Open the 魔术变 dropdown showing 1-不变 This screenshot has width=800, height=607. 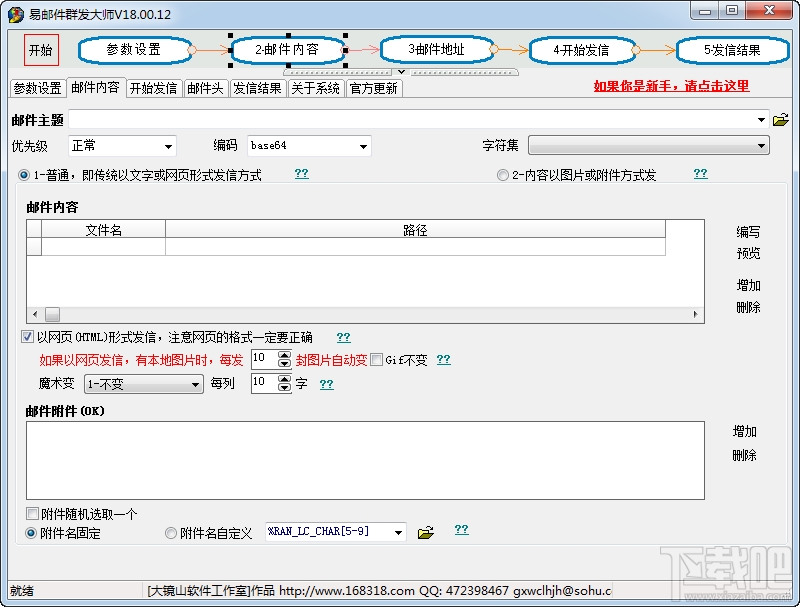tap(143, 384)
